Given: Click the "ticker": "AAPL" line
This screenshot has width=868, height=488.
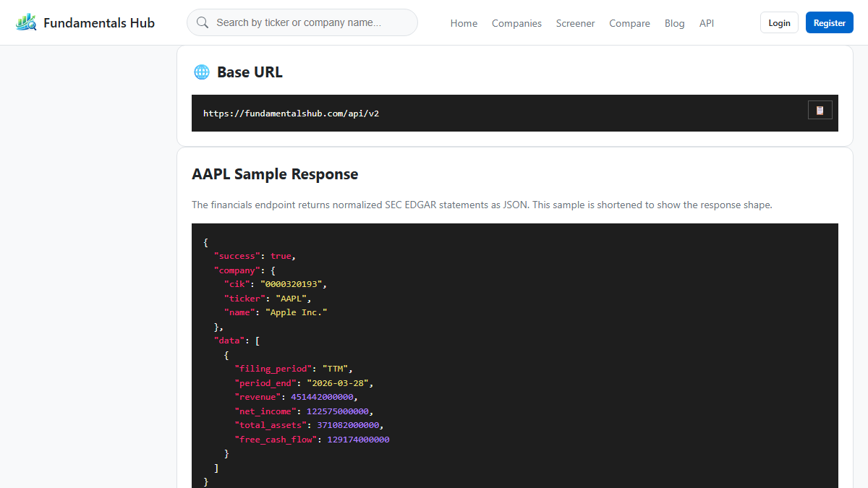Looking at the screenshot, I should tap(268, 298).
